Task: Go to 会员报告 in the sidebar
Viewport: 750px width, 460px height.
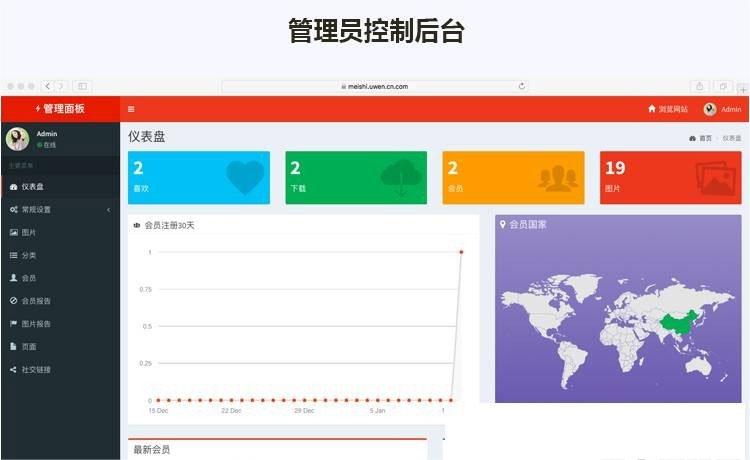Action: tap(36, 301)
